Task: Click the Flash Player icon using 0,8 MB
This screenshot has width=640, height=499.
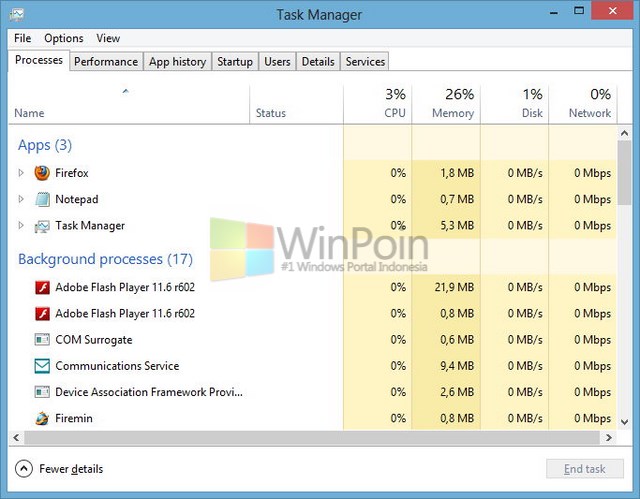Action: click(42, 313)
